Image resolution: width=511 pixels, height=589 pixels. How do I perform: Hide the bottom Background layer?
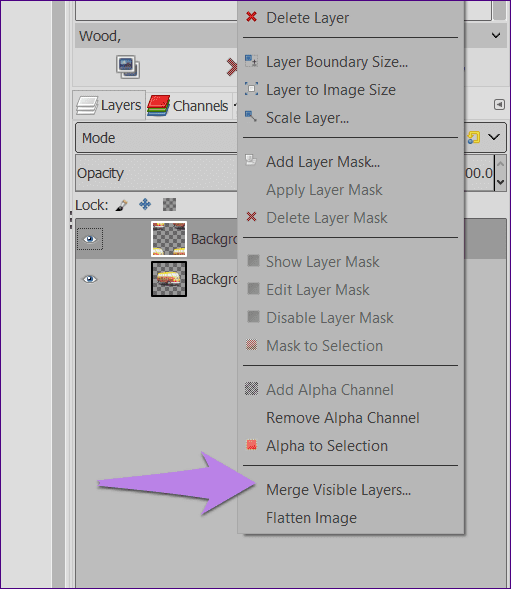click(x=89, y=279)
